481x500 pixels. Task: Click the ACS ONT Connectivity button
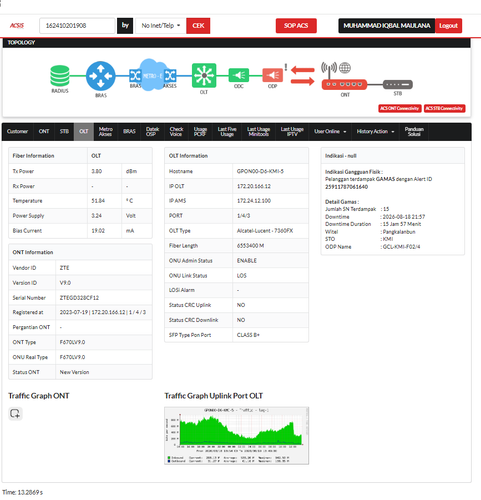coord(399,108)
